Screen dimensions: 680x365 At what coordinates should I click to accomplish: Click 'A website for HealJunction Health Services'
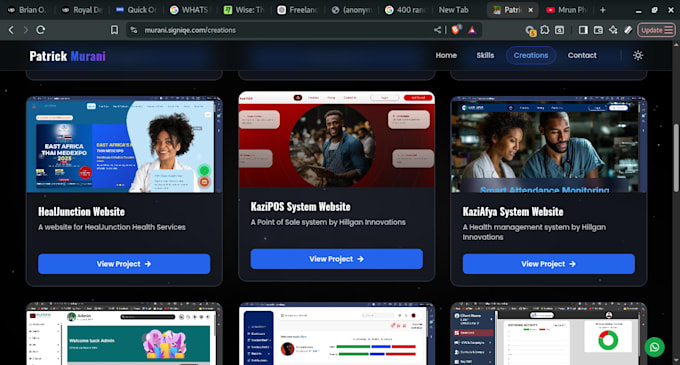pos(112,227)
